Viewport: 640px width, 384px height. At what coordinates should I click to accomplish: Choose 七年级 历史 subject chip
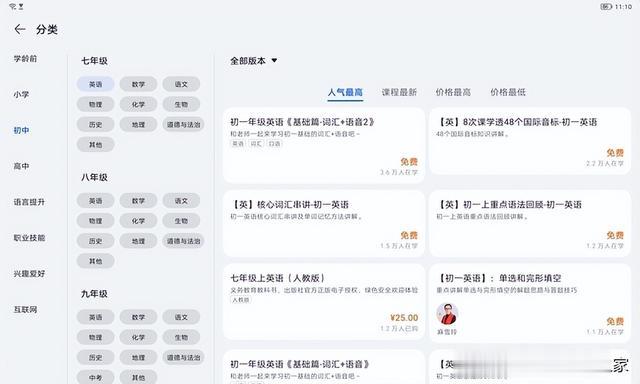click(x=96, y=124)
